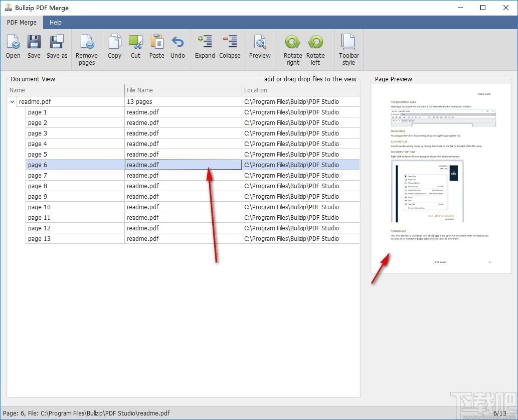Select page 13 in document view
518x420 pixels.
click(193, 239)
